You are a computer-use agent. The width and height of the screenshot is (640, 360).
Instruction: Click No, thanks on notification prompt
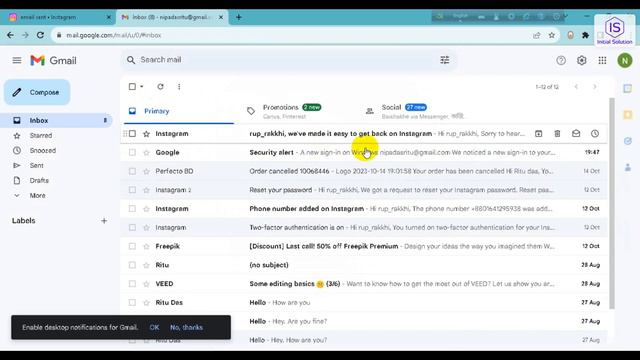point(187,327)
